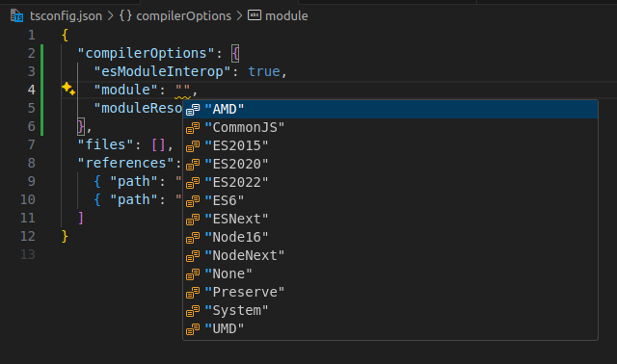Screen dimensions: 617x364
Task: Select the "ES6" suggestion
Action: coord(390,201)
